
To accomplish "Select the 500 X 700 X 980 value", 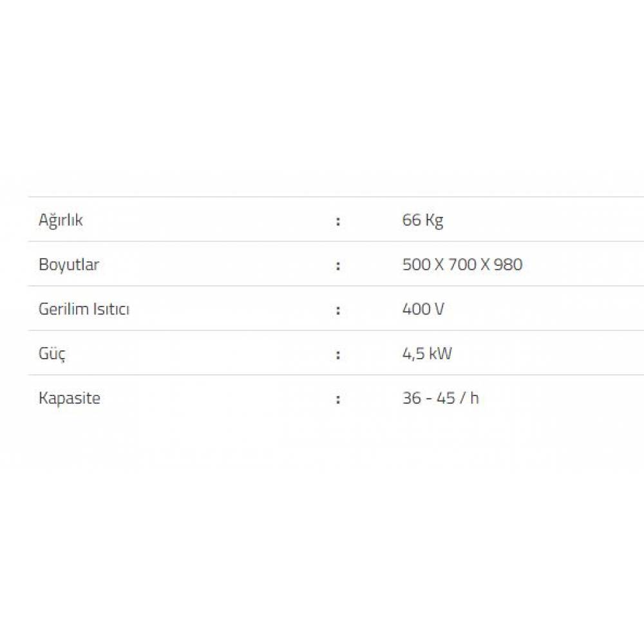I will click(x=462, y=265).
